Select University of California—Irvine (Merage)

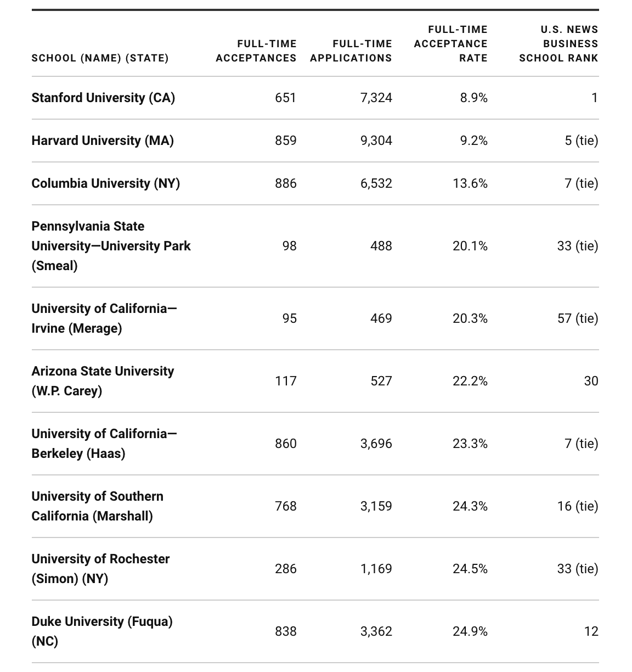[x=104, y=318]
